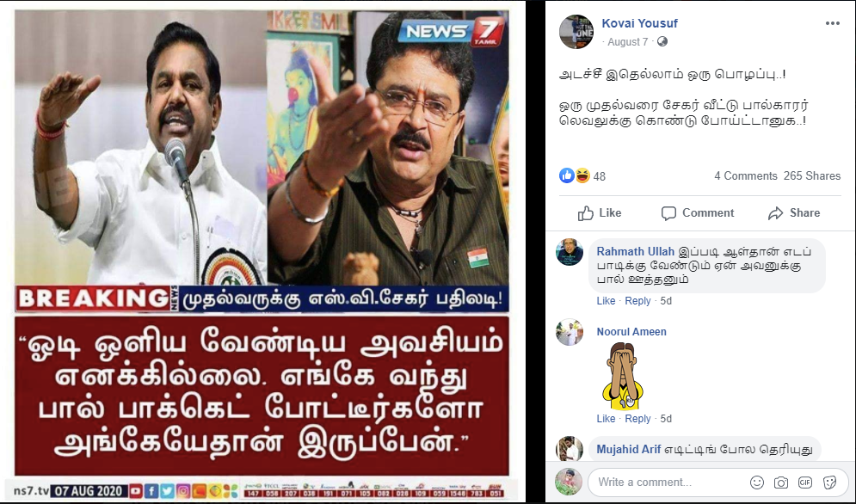Click the Like thumbs-up button on post

click(600, 213)
